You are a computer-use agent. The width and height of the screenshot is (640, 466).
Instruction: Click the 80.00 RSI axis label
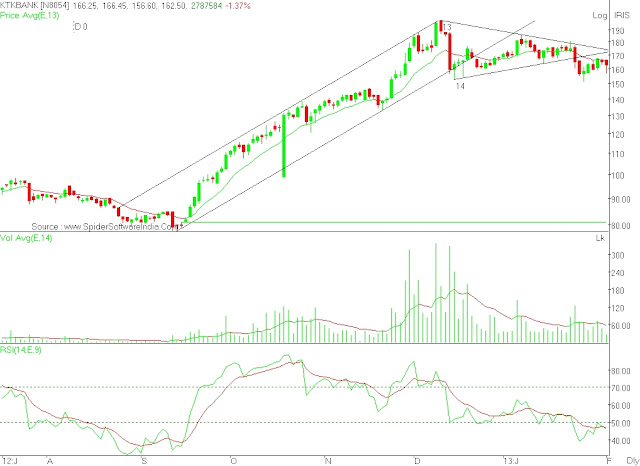tap(621, 371)
